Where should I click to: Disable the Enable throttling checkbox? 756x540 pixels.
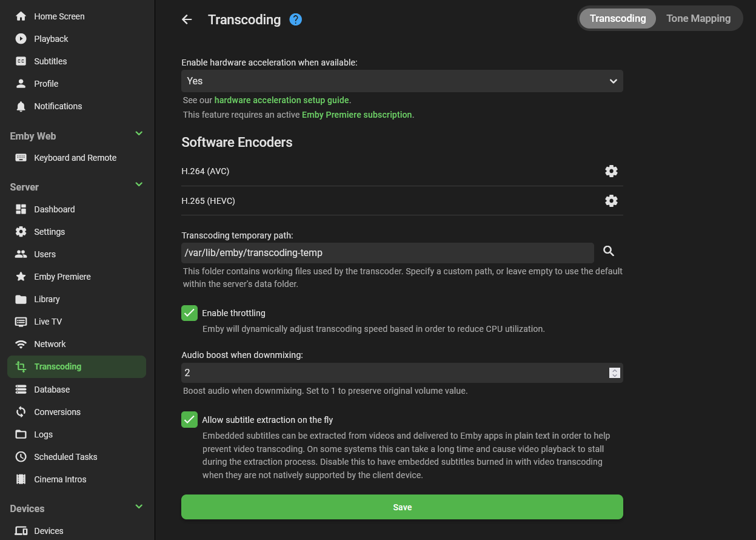point(190,313)
